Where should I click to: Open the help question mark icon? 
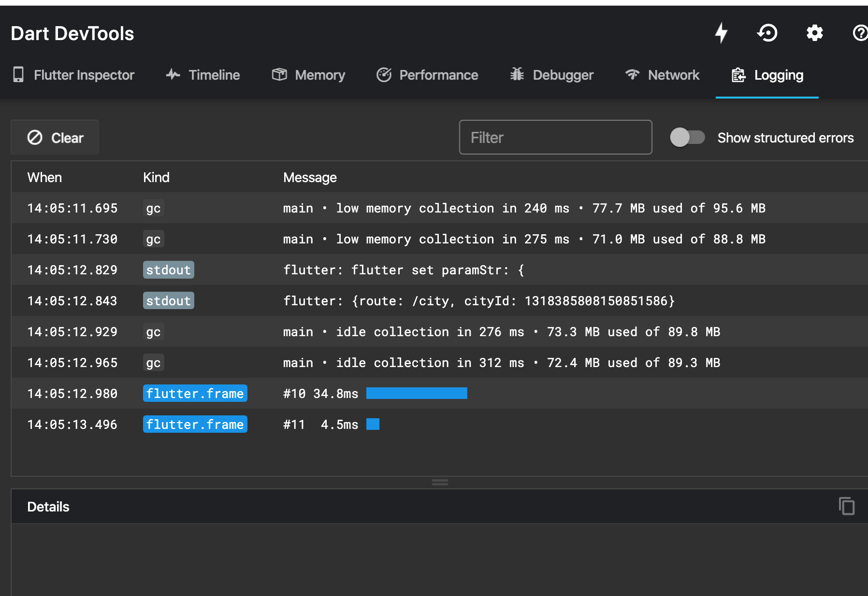coord(860,32)
